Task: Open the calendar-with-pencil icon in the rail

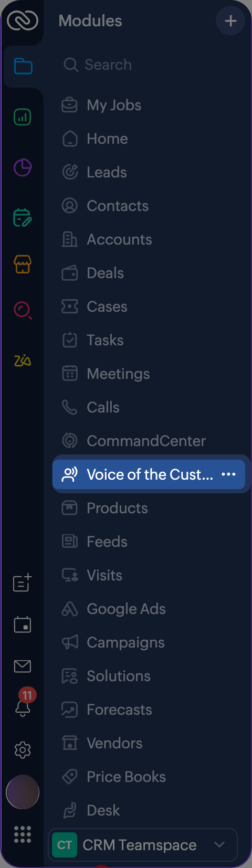Action: 23,217
